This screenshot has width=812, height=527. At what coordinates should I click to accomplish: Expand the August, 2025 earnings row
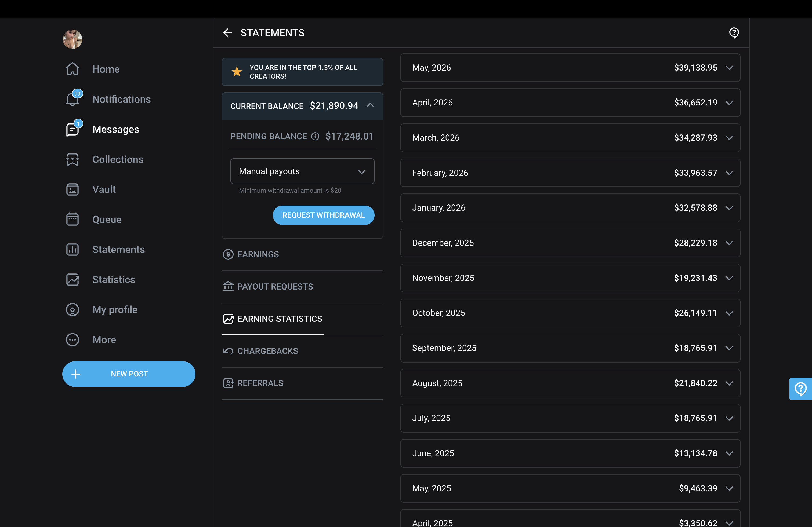pos(570,383)
